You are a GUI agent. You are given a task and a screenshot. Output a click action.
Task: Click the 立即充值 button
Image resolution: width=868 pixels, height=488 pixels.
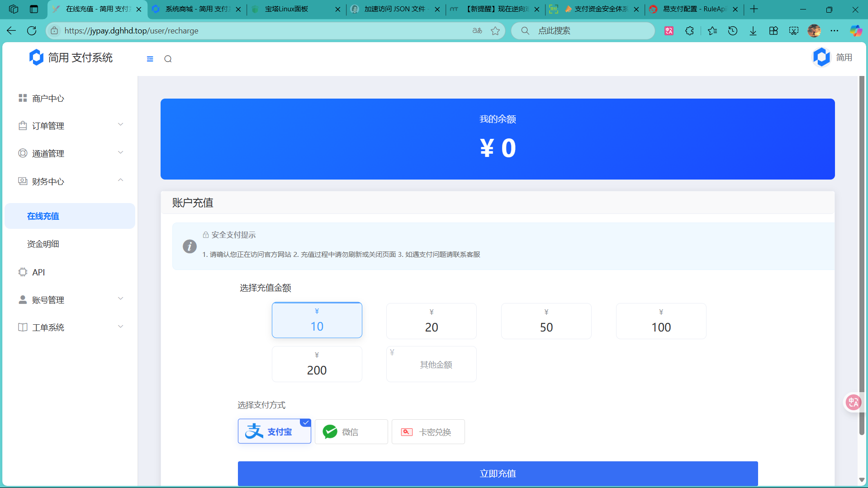[x=498, y=473]
